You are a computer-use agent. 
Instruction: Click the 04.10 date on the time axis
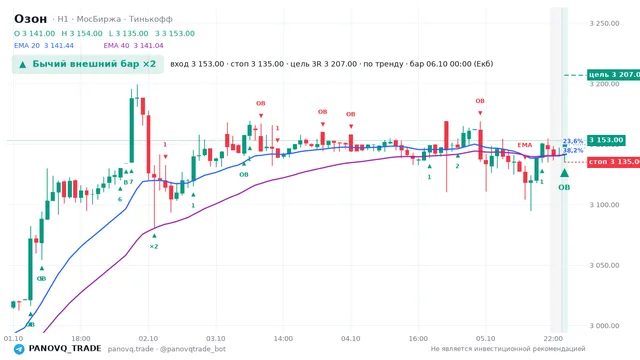pyautogui.click(x=351, y=338)
